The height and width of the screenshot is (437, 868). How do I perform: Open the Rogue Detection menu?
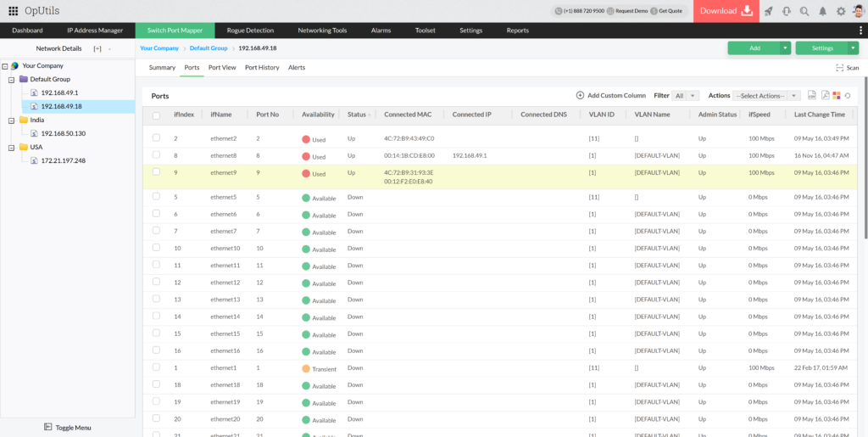pyautogui.click(x=250, y=31)
